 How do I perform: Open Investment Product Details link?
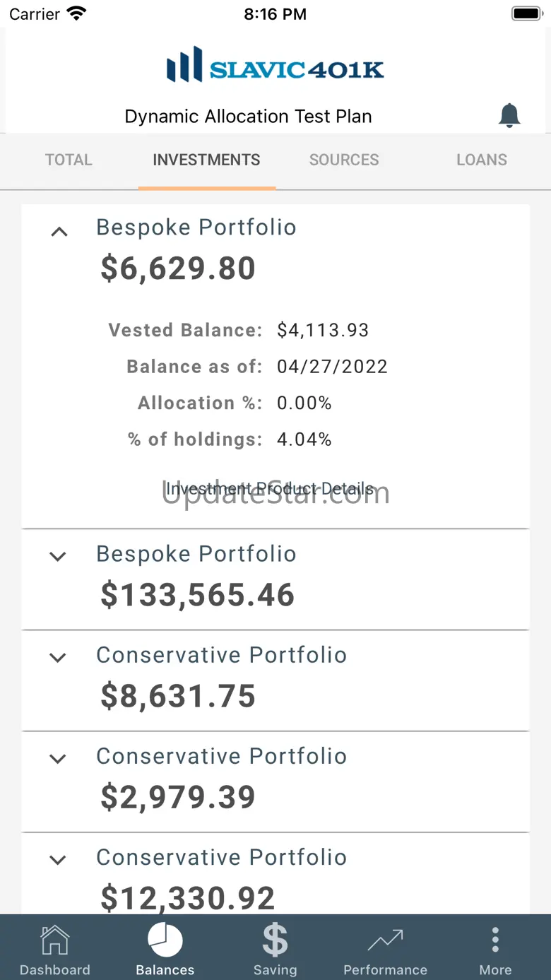(269, 488)
